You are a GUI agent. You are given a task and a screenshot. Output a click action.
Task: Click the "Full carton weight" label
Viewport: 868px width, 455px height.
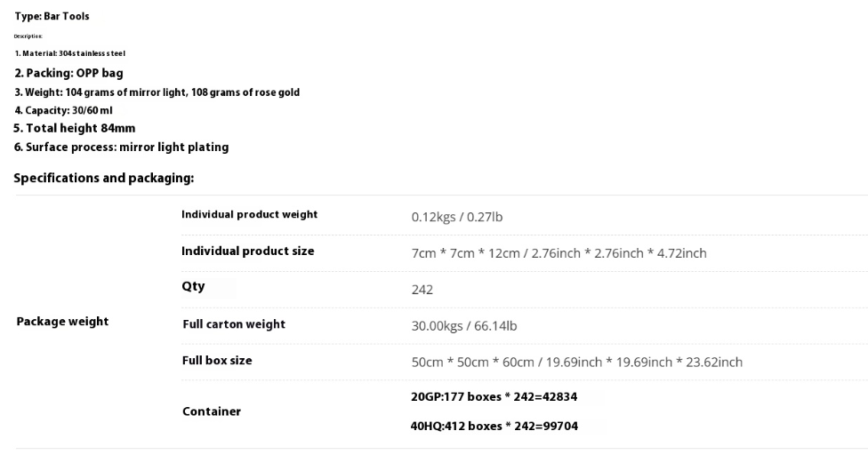(234, 324)
